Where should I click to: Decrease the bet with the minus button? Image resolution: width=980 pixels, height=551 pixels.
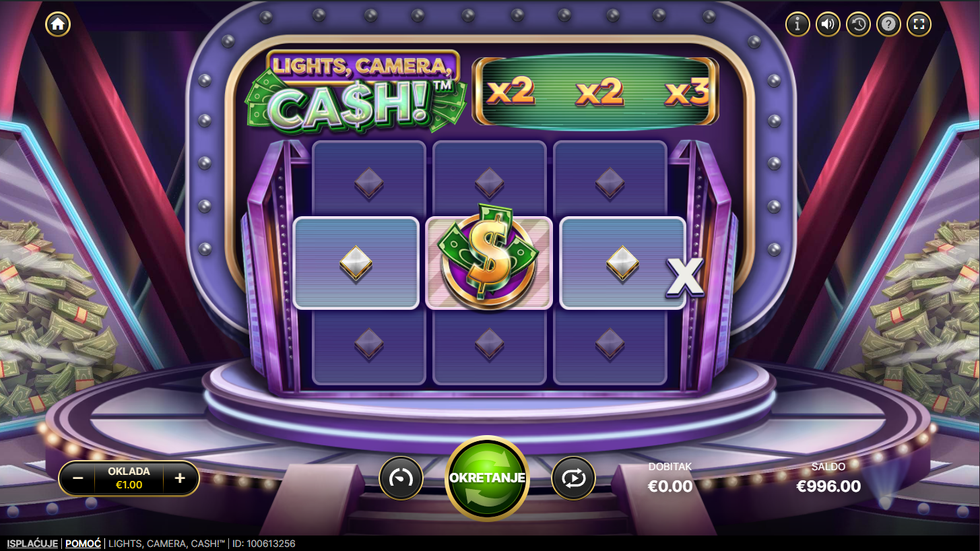coord(78,478)
